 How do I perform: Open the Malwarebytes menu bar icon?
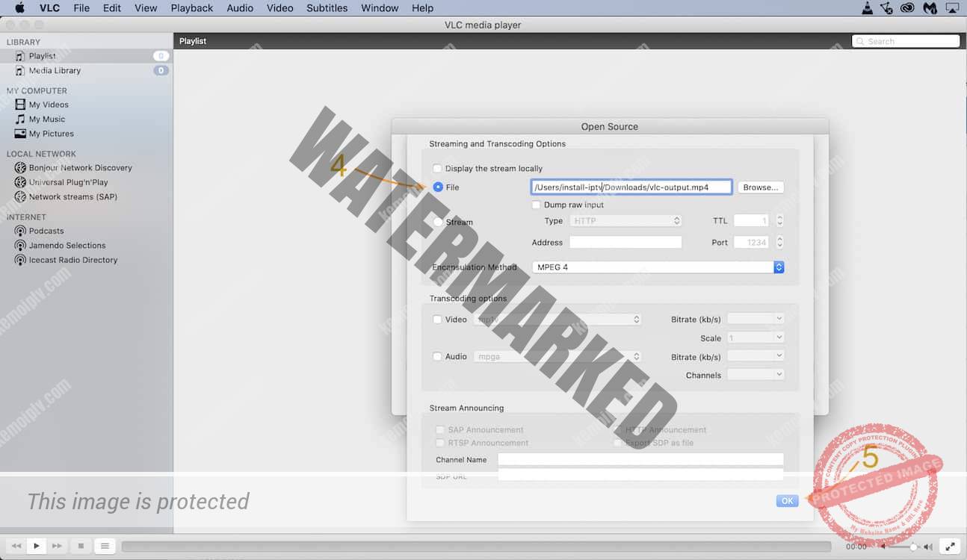tap(930, 8)
